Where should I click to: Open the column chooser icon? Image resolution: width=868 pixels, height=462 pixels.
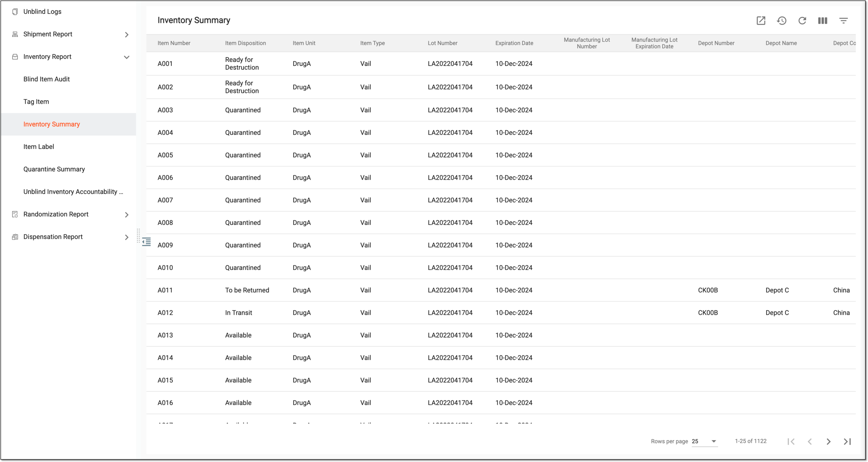point(823,20)
